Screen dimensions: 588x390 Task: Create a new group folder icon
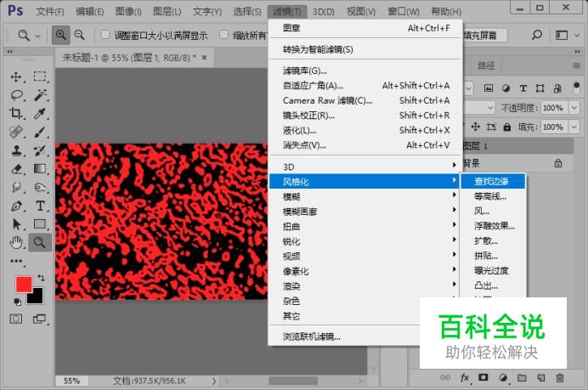(x=522, y=377)
